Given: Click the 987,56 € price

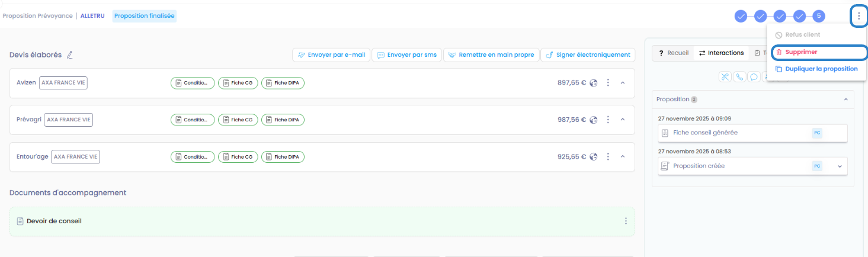Looking at the screenshot, I should (572, 120).
